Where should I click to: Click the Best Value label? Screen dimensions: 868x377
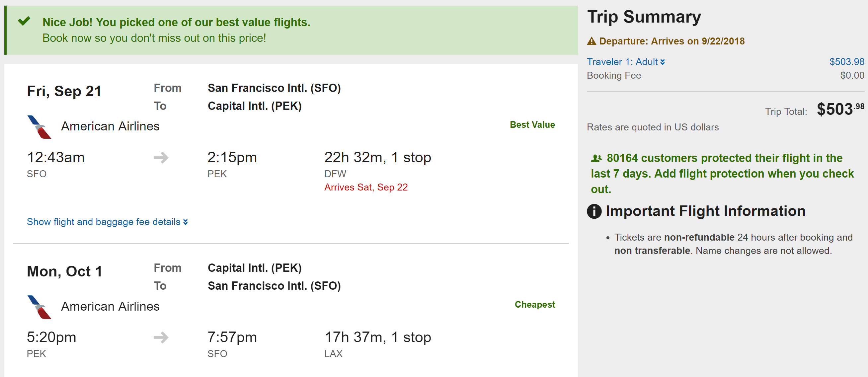[532, 125]
